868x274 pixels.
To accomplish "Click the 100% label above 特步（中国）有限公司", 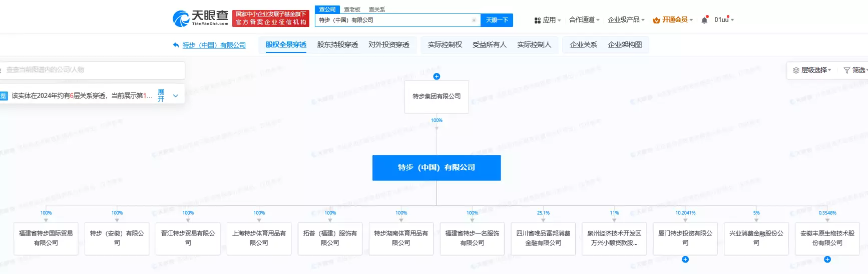I will tap(437, 120).
